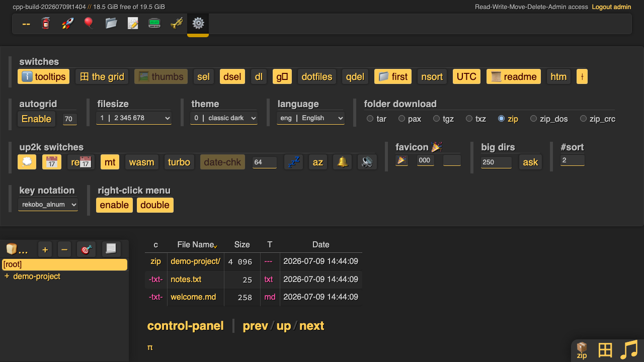
Task: Open the notes.txt file link
Action: [x=186, y=279]
